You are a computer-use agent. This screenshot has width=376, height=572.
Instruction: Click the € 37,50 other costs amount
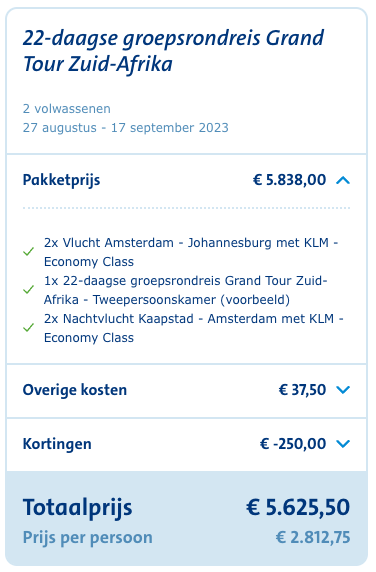pos(302,390)
